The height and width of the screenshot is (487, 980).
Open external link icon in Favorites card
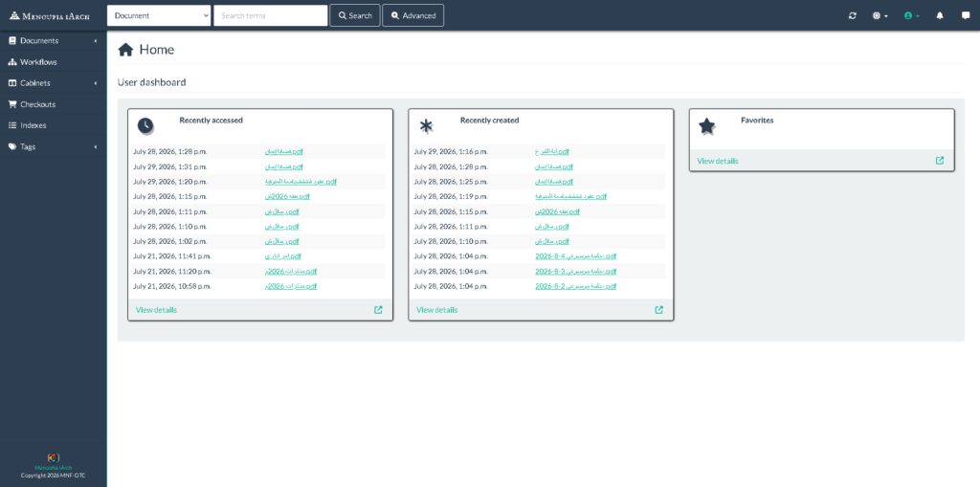pos(940,161)
